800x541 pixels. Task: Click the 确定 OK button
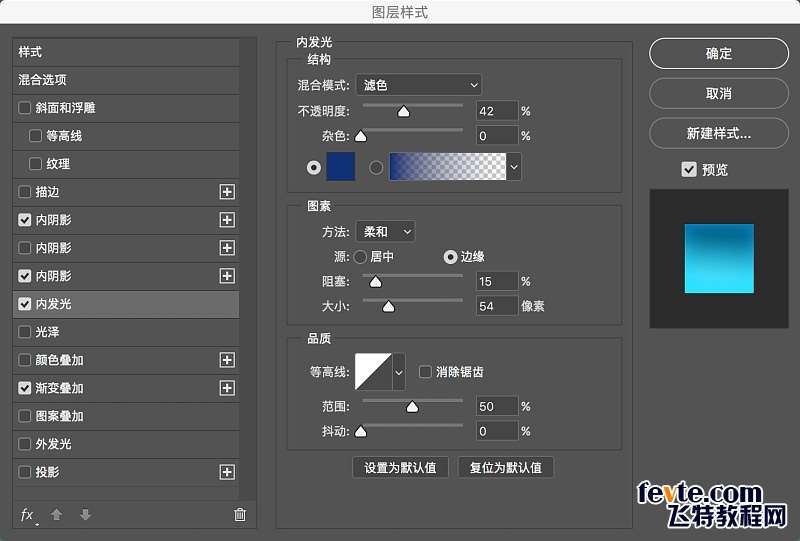[x=718, y=54]
